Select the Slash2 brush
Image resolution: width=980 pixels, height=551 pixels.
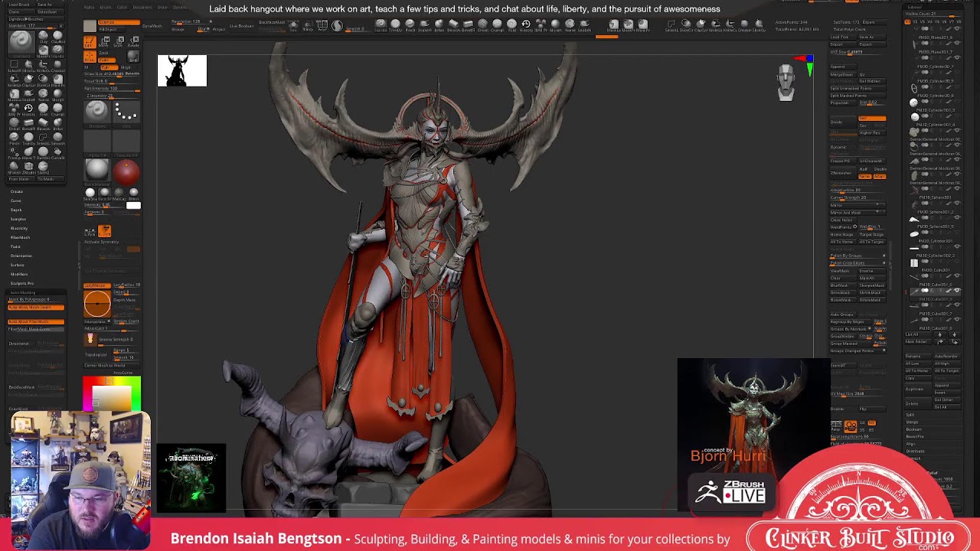[43, 168]
